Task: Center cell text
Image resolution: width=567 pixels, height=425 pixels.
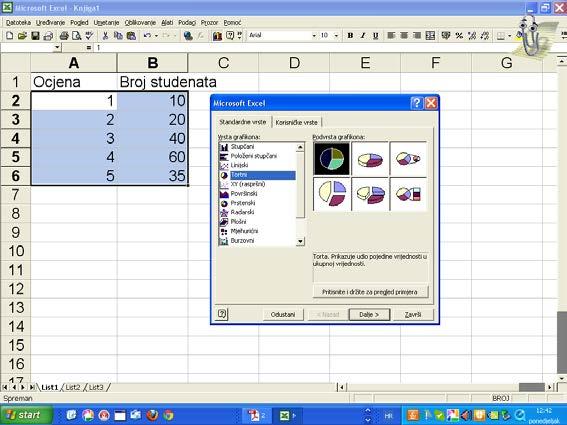Action: (404, 35)
